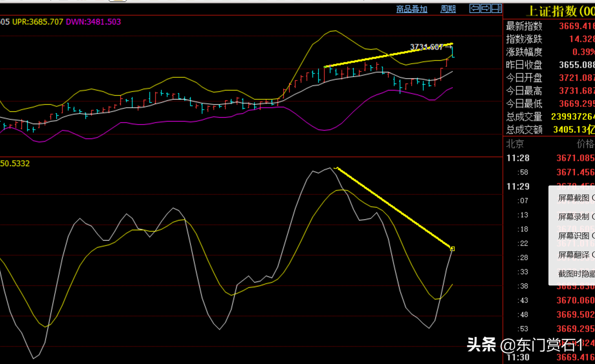Click the 总成交量 value
Viewport: 595px width, 364px height.
[x=573, y=116]
